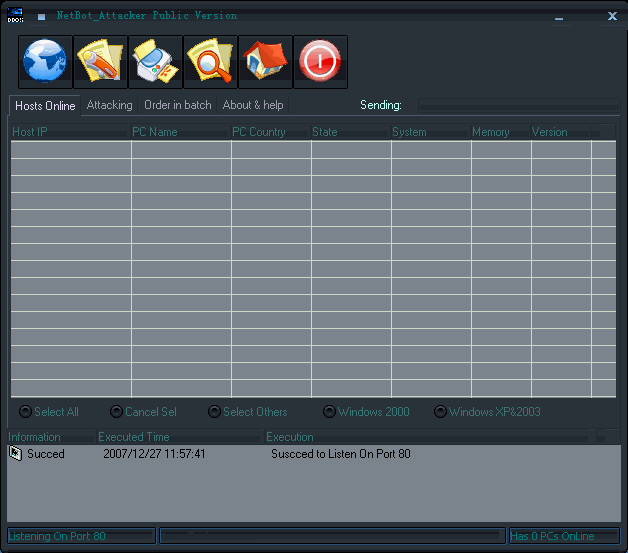Open the Attacking tab
628x553 pixels.
click(109, 105)
